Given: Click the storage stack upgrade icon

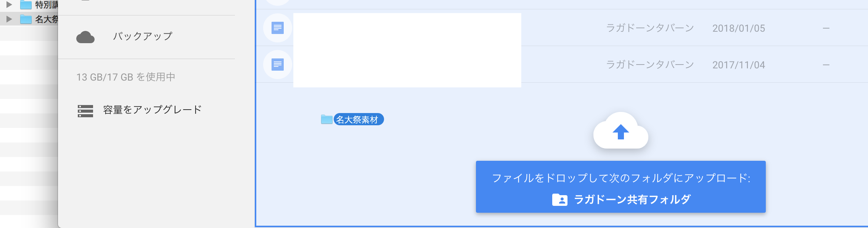Looking at the screenshot, I should [85, 111].
